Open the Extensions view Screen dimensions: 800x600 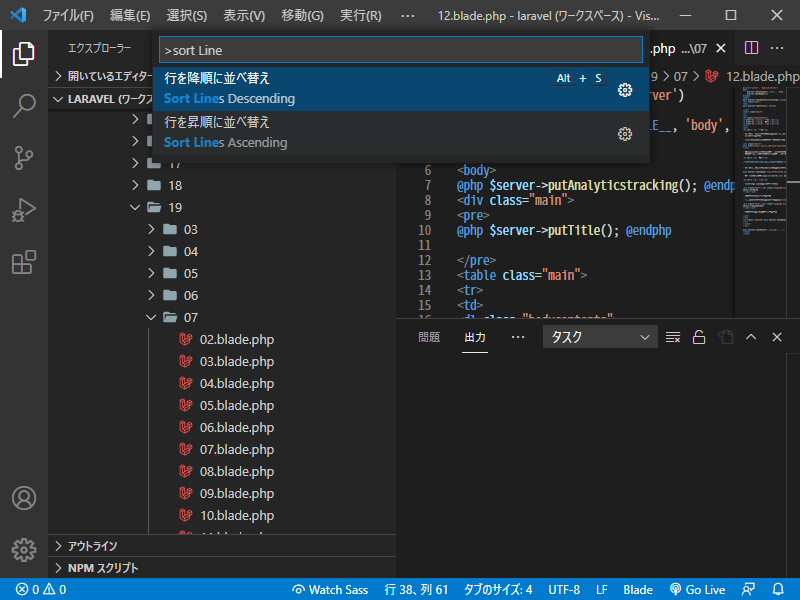[24, 262]
